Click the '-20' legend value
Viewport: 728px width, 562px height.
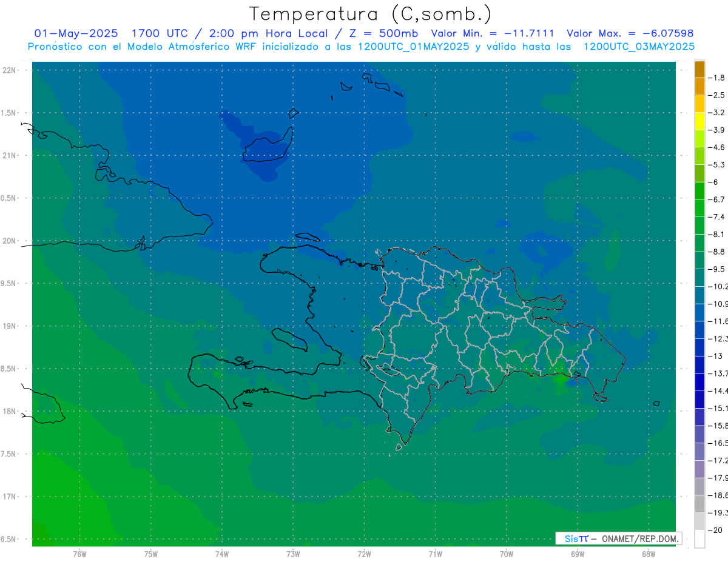tap(715, 530)
